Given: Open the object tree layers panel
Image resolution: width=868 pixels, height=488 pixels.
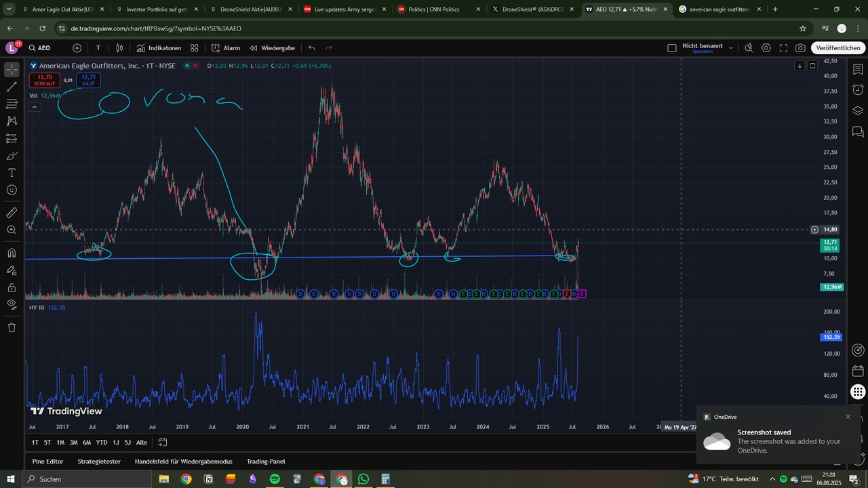Looking at the screenshot, I should 858,110.
